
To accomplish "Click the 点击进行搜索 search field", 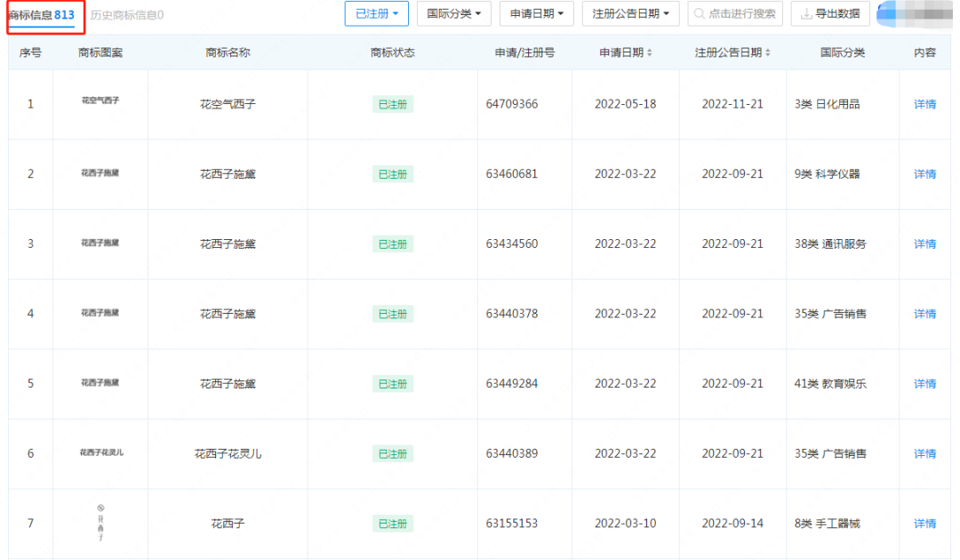I will (x=735, y=13).
